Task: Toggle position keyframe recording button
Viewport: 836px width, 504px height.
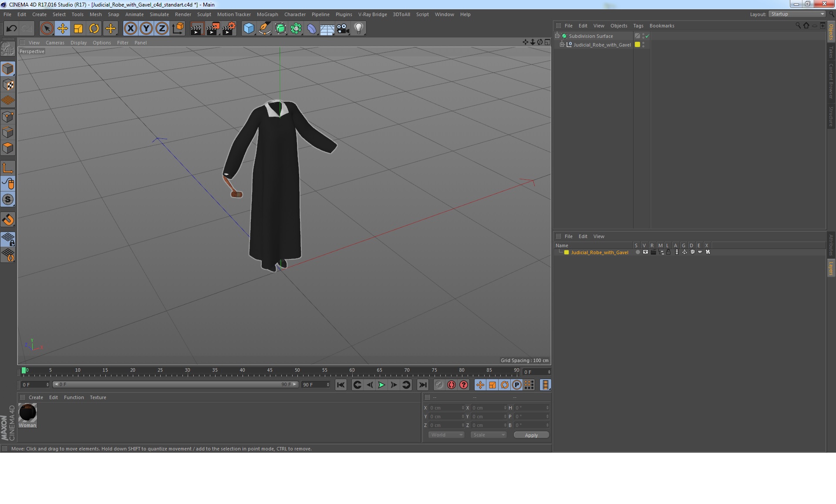Action: 480,385
